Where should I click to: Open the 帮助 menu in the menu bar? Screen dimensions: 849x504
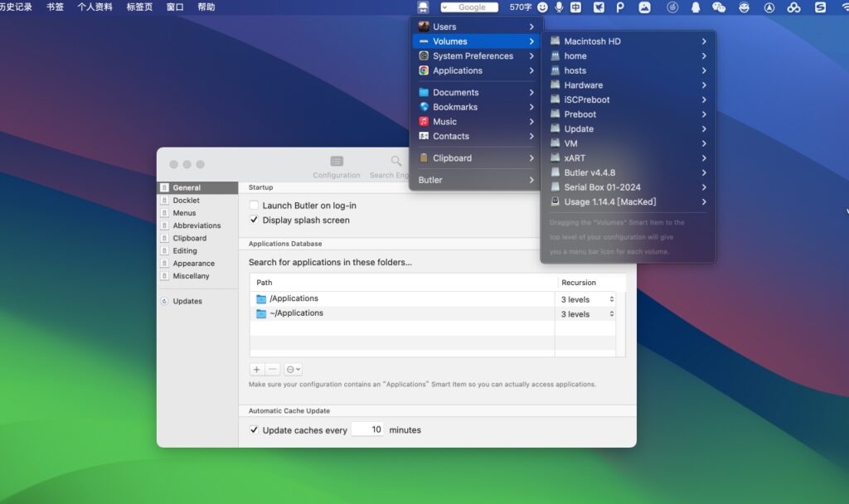coord(208,6)
